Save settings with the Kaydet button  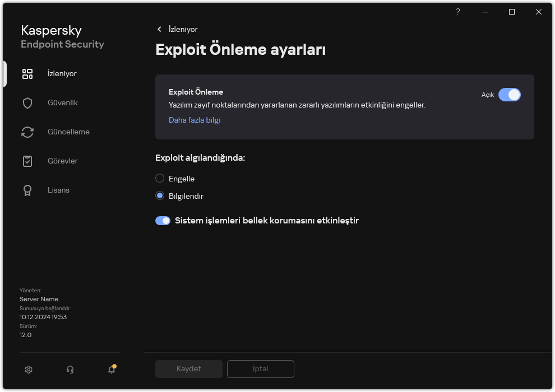(x=188, y=368)
